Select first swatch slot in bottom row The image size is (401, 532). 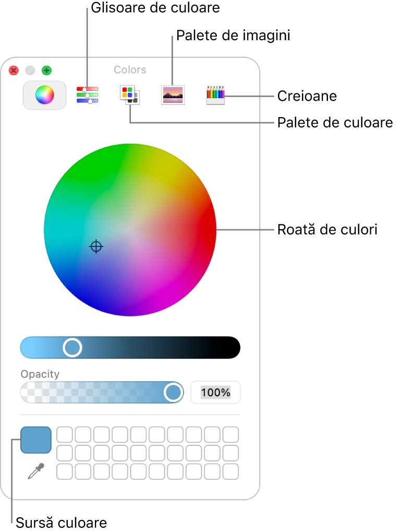[65, 471]
